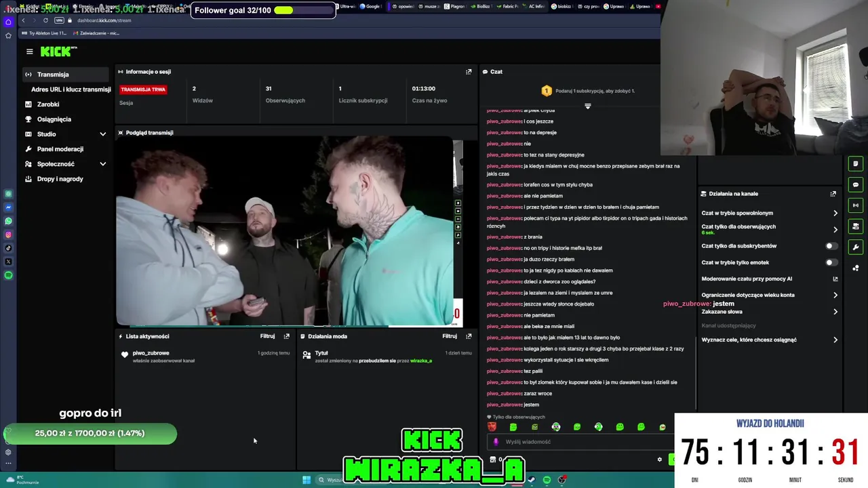Click the green KICK logo
Viewport: 868px width, 488px height.
click(57, 52)
